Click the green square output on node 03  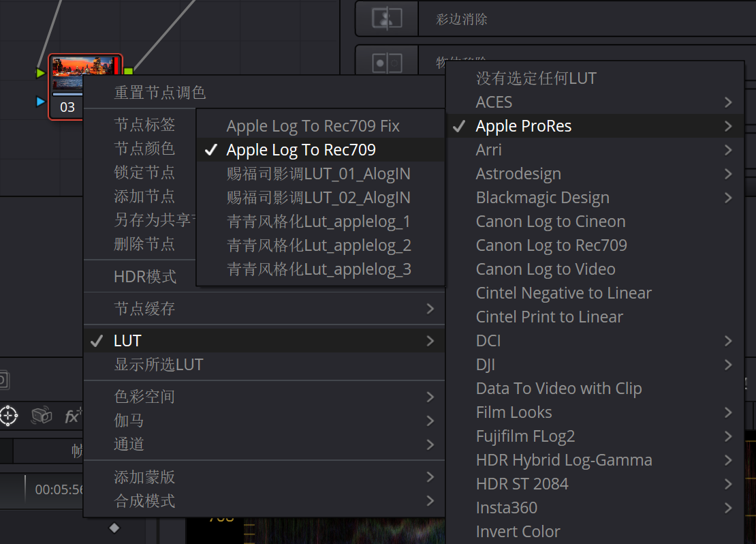pyautogui.click(x=128, y=71)
